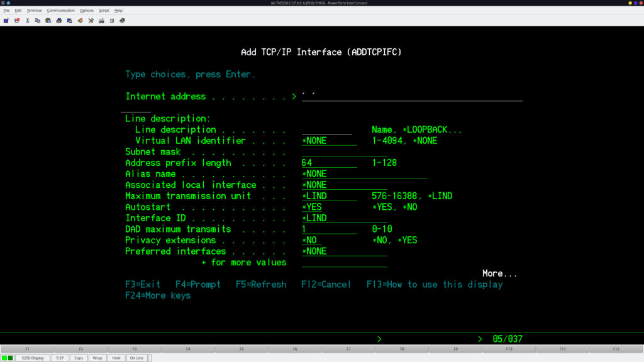Open the Script menu
This screenshot has width=644, height=362.
point(104,10)
